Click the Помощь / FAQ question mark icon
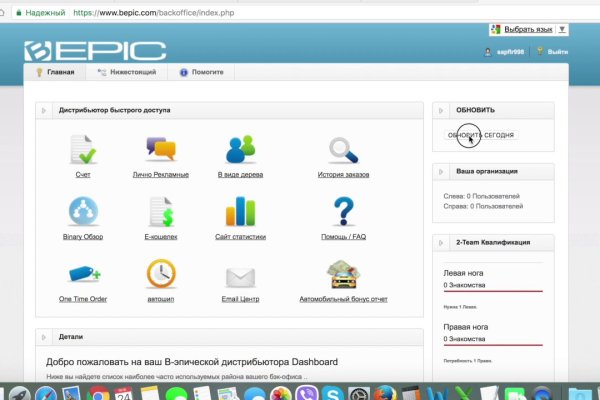The height and width of the screenshot is (400, 600). pos(344,212)
